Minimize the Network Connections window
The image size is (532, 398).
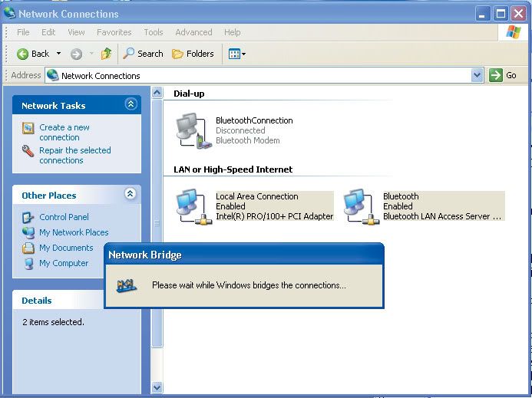(x=482, y=14)
